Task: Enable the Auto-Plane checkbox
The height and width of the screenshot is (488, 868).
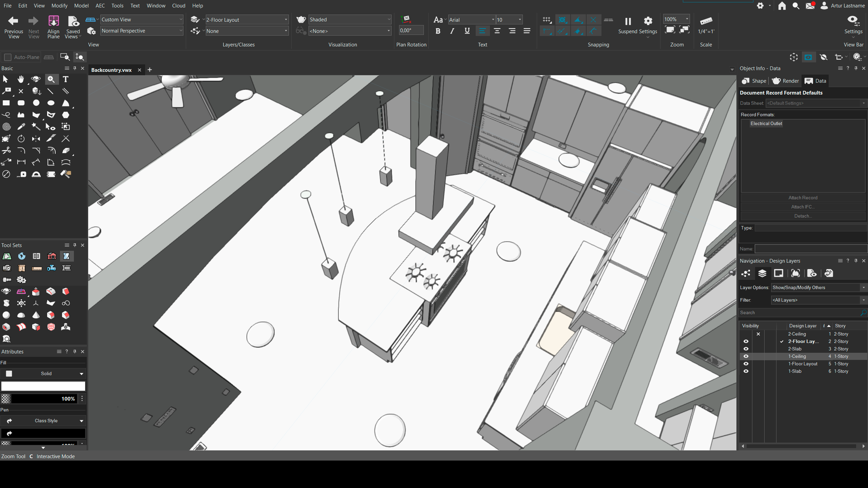Action: (8, 57)
